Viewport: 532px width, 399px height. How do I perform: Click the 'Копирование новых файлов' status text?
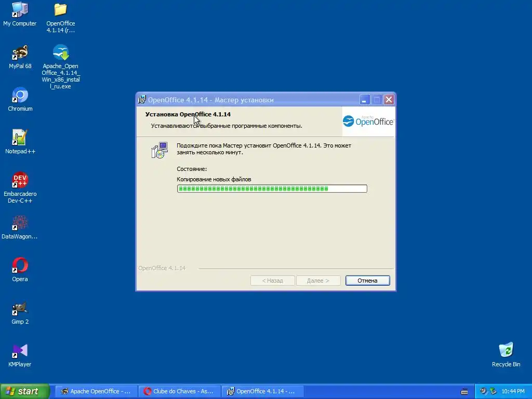pos(214,179)
